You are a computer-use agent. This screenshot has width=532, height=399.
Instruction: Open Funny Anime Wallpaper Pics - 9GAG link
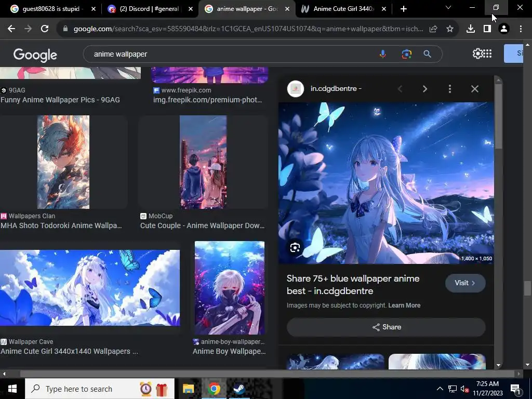[60, 100]
